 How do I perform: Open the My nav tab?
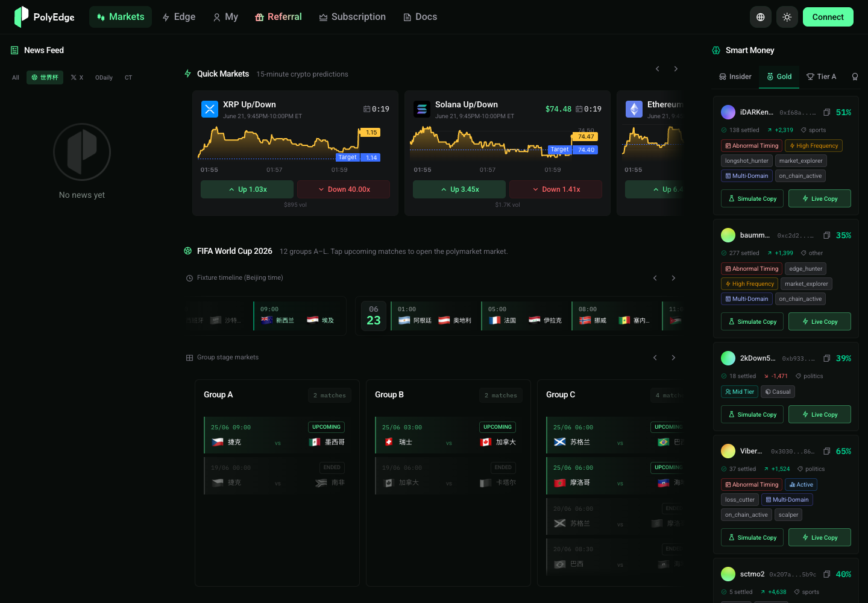[x=225, y=17]
